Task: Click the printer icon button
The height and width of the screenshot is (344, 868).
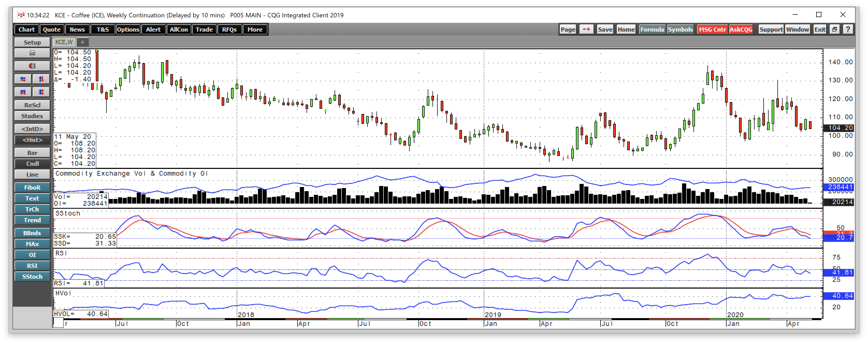Action: pyautogui.click(x=32, y=53)
